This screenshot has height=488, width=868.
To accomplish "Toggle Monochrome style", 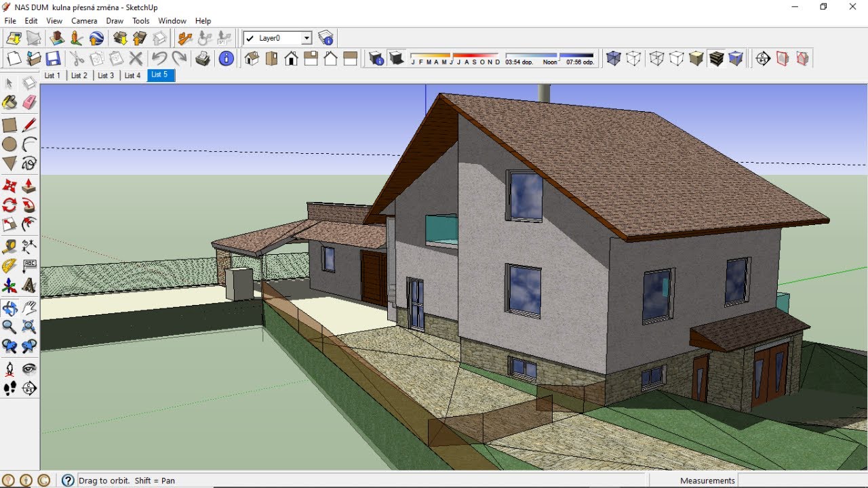I will (x=736, y=59).
